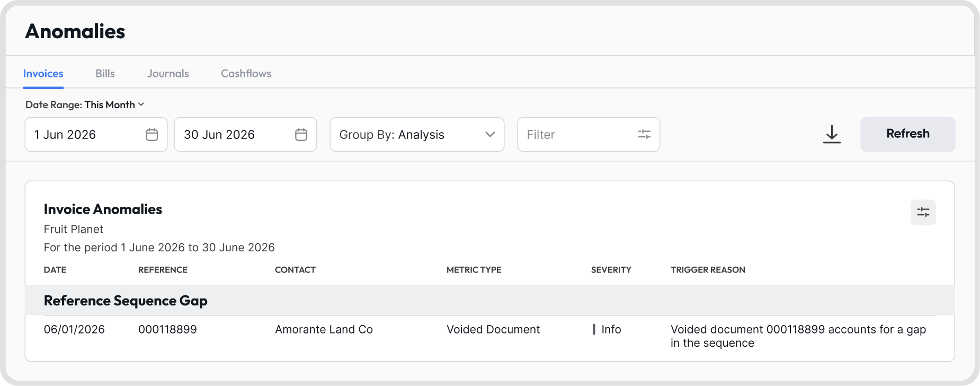This screenshot has width=980, height=386.
Task: Click the report period line for June 2026
Action: [x=159, y=248]
